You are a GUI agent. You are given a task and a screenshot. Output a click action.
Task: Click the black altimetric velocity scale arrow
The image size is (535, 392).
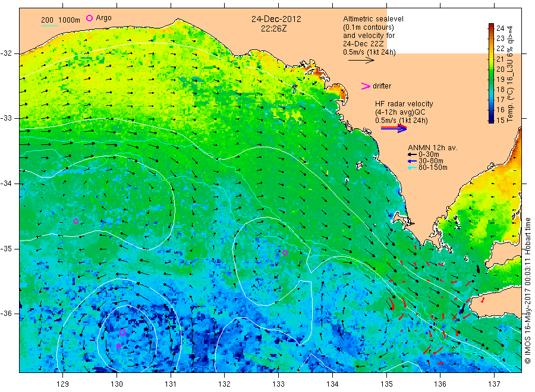click(x=361, y=61)
